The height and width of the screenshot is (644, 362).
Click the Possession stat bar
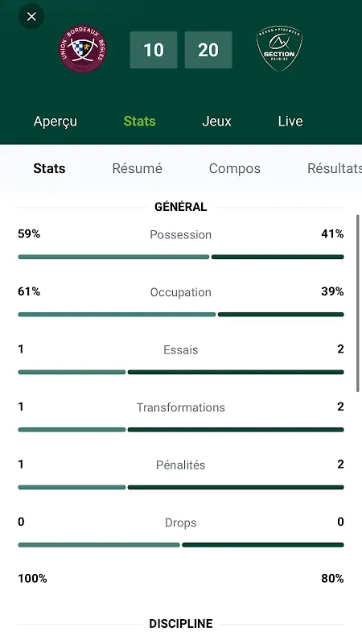tap(181, 257)
